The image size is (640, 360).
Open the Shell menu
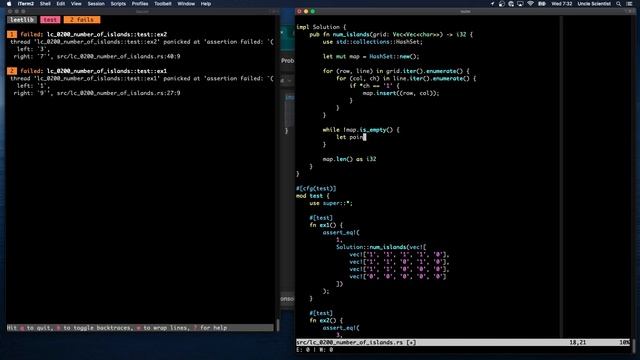pyautogui.click(x=45, y=4)
